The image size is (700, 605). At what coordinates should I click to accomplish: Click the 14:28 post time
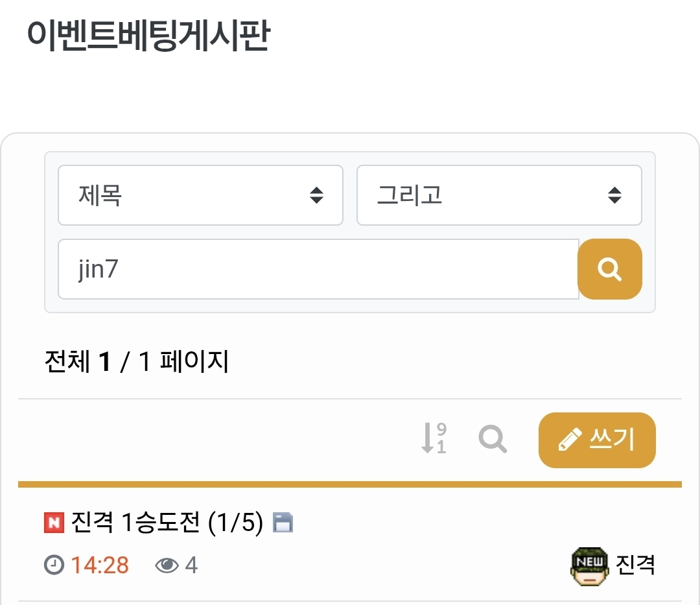(x=100, y=565)
